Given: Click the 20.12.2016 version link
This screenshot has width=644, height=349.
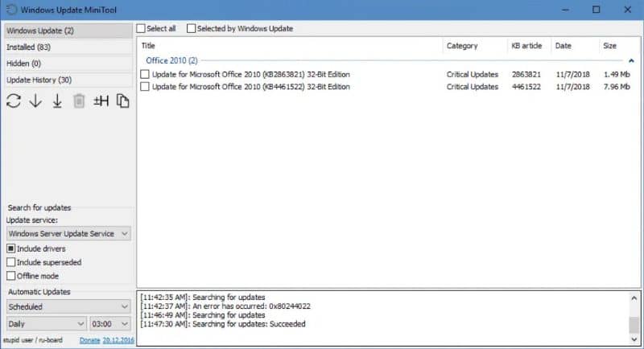Looking at the screenshot, I should point(118,340).
